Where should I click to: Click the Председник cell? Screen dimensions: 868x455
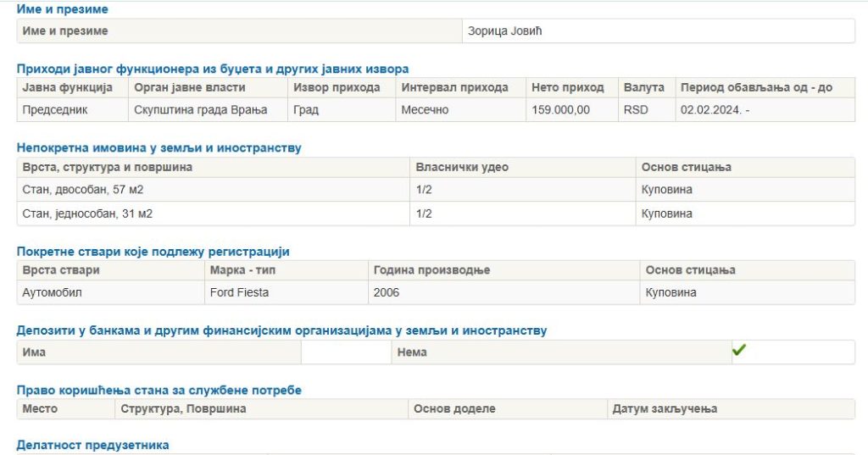click(x=73, y=109)
